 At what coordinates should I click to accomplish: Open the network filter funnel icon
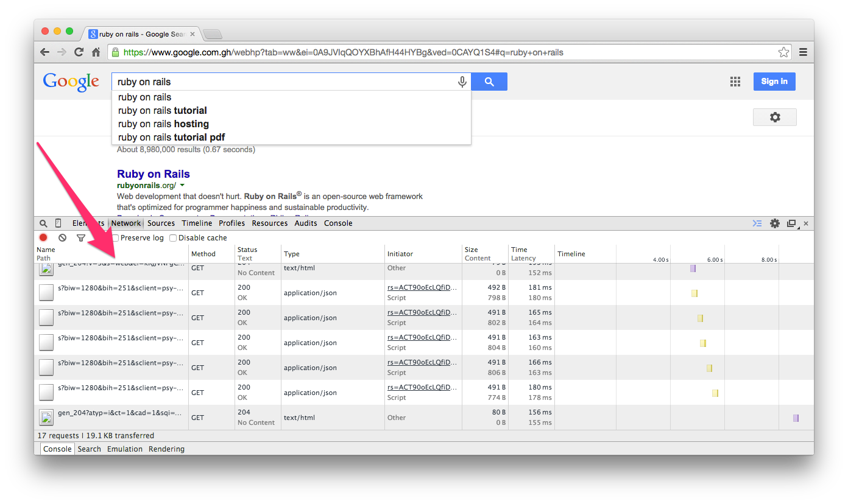coord(80,238)
